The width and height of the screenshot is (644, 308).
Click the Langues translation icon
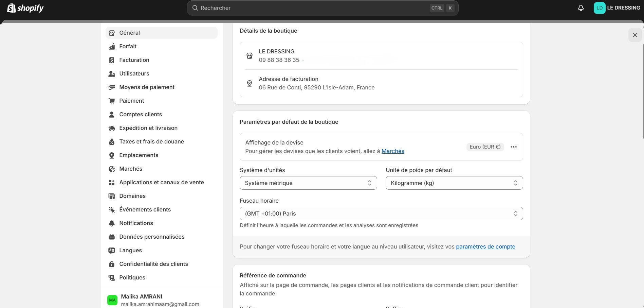[112, 251]
